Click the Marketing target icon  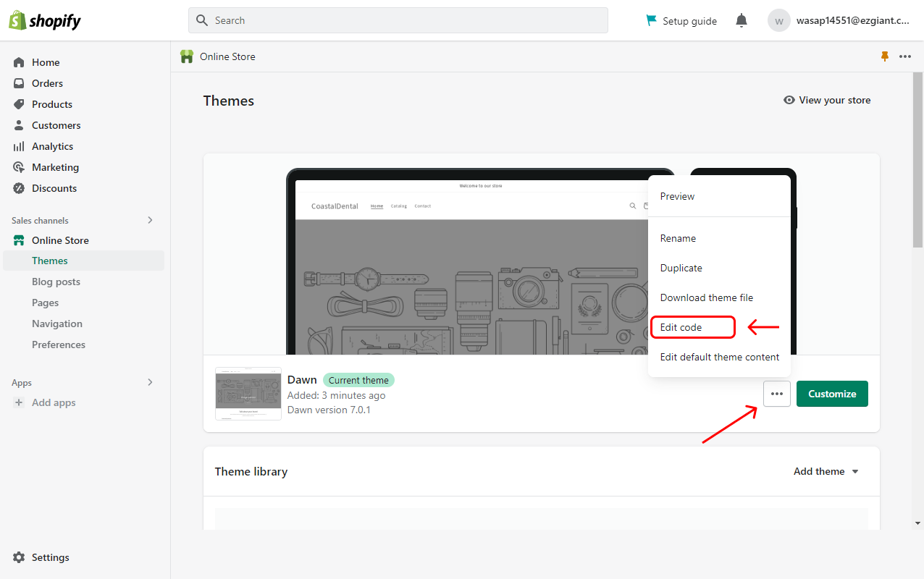click(x=19, y=167)
